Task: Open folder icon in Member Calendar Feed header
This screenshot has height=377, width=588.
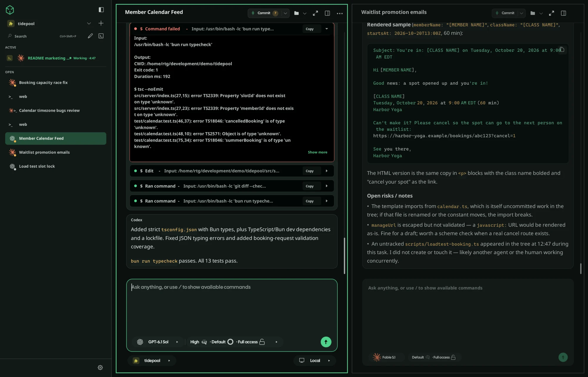Action: tap(296, 13)
